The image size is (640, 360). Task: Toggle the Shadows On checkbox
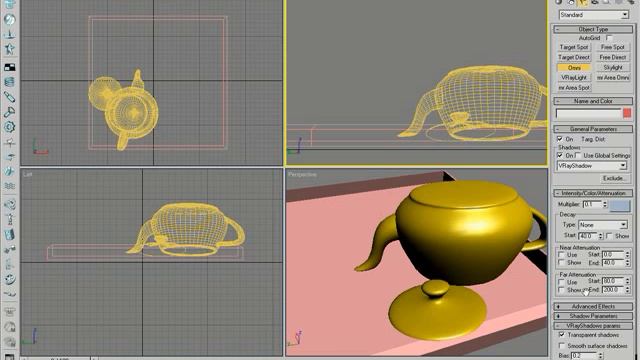point(560,156)
